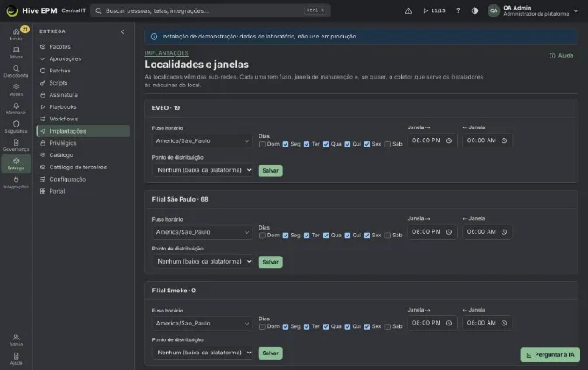Select the Entrega section in rail

[16, 164]
